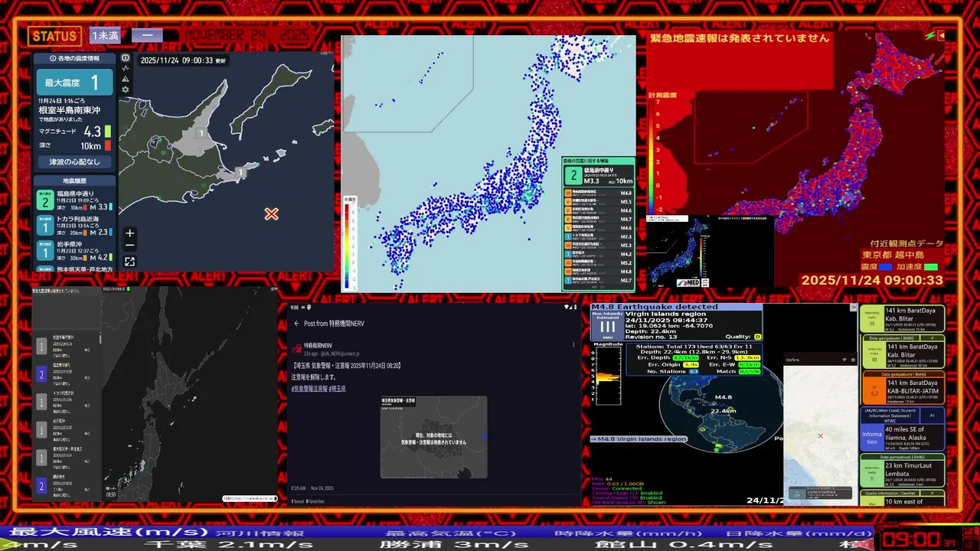Screen dimensions: 980x551
Task: Click the fullscreen expand icon on Hokkaido map
Action: tap(130, 262)
